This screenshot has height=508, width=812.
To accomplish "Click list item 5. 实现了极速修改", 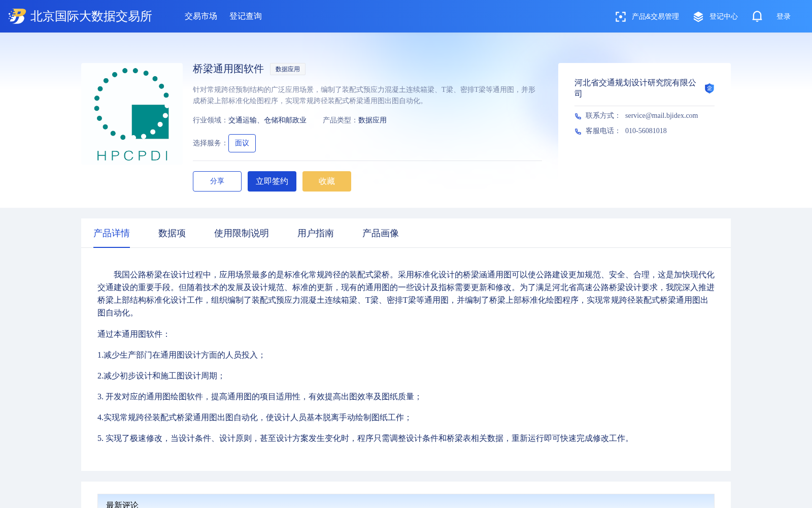I will point(365,438).
